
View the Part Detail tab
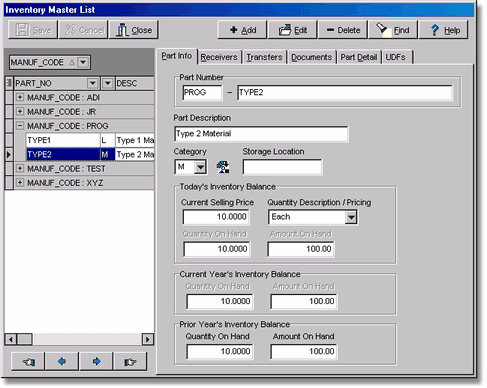pyautogui.click(x=359, y=57)
